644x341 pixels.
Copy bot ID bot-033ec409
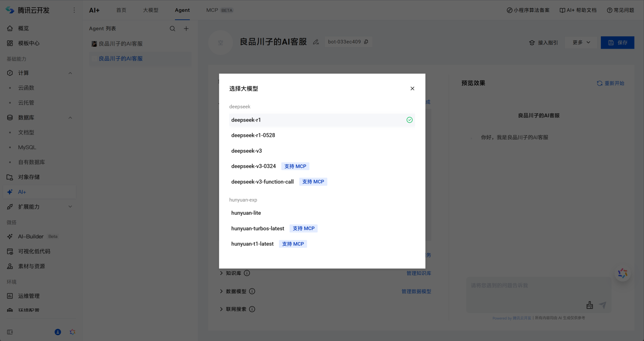click(x=366, y=42)
